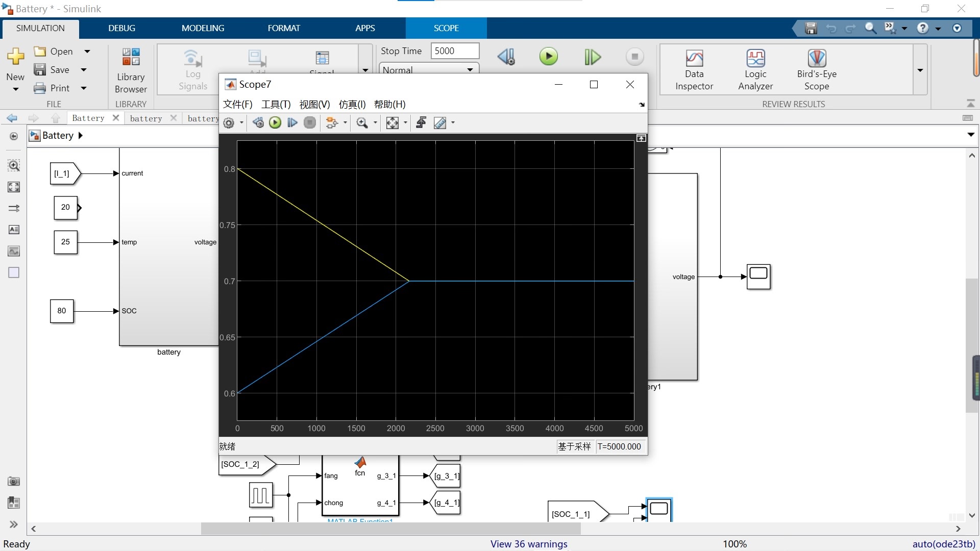Switch to the MODELING ribbon tab
Viewport: 980px width, 551px height.
click(x=203, y=28)
